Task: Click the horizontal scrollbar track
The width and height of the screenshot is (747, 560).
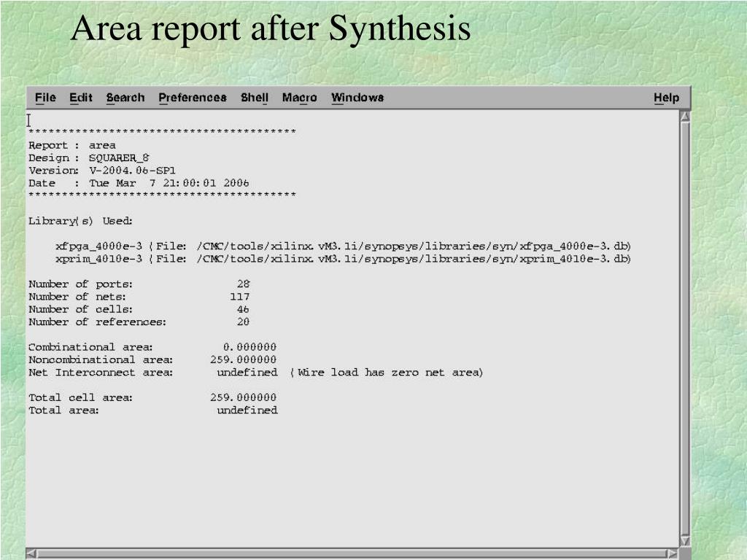Action: point(352,553)
